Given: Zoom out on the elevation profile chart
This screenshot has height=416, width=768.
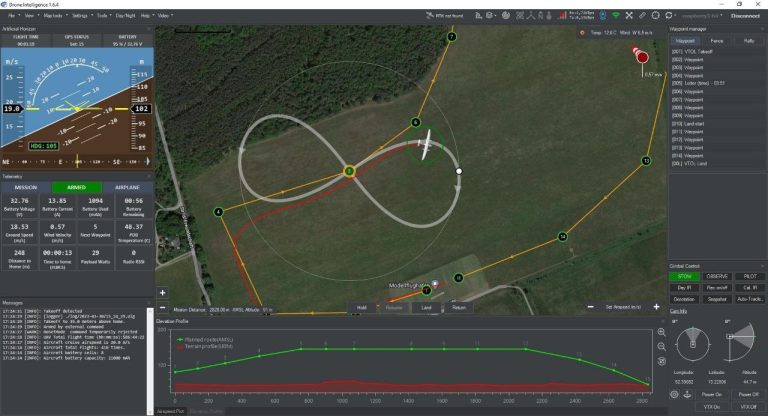Looking at the screenshot, I should [x=661, y=346].
